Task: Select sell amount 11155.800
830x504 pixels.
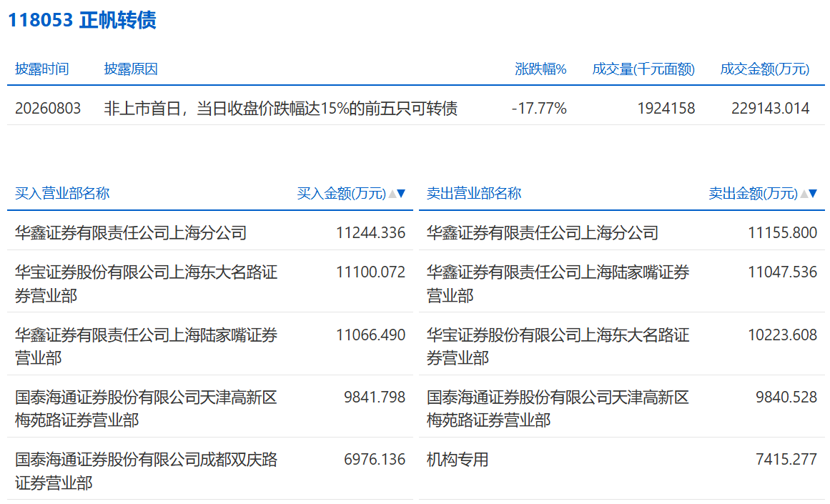Action: point(782,233)
